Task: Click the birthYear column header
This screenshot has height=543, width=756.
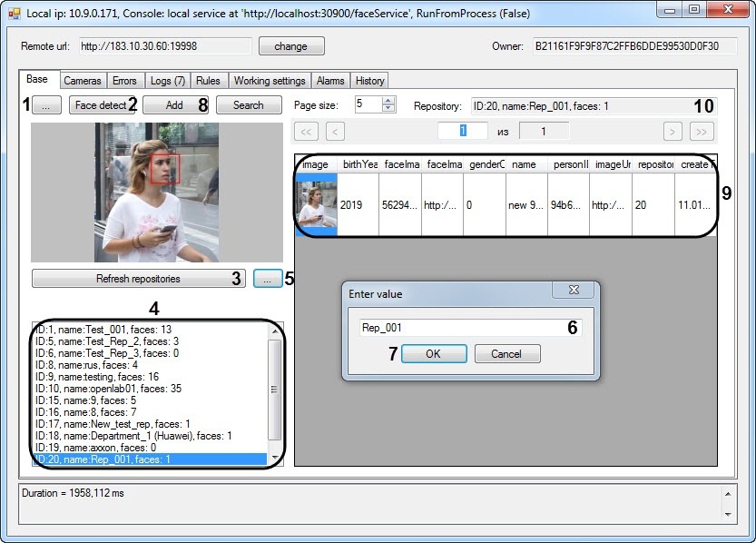Action: pos(358,164)
